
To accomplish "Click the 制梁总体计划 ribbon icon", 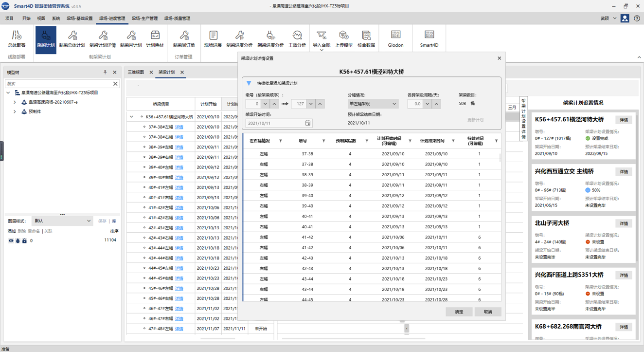I will [x=72, y=39].
